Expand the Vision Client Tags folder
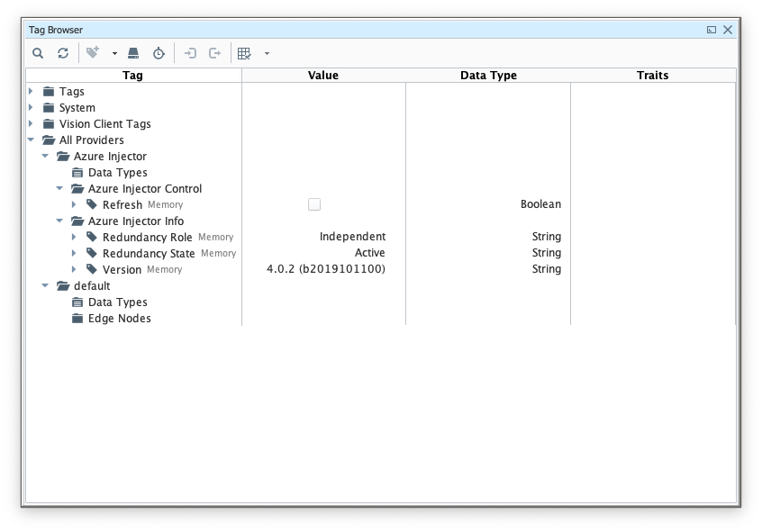Image resolution: width=762 pixels, height=532 pixels. point(32,123)
